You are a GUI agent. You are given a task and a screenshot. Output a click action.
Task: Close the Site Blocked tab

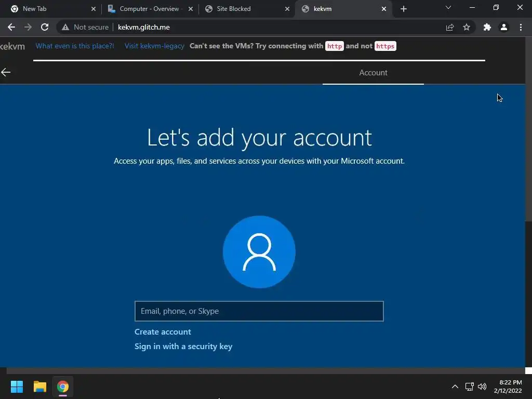(287, 9)
